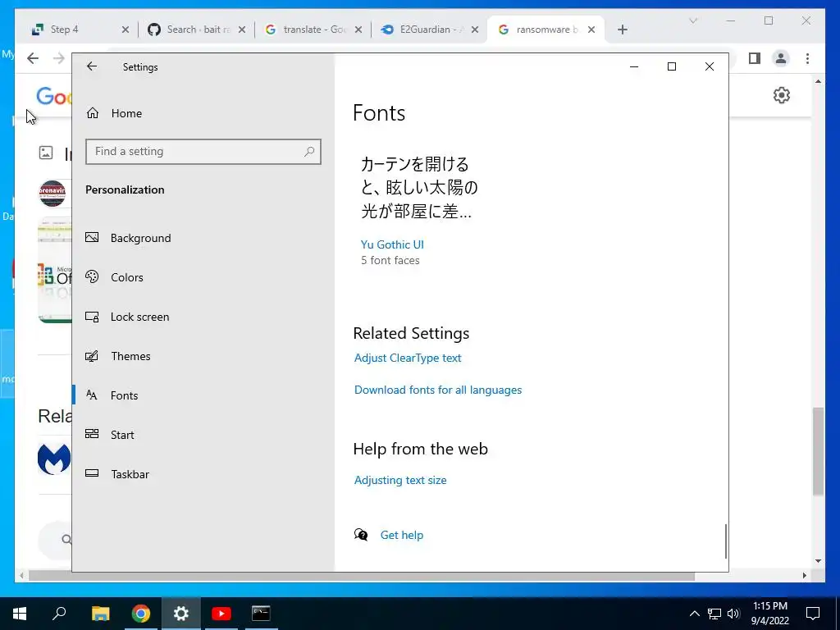Click the Home house icon
840x630 pixels.
(x=93, y=112)
